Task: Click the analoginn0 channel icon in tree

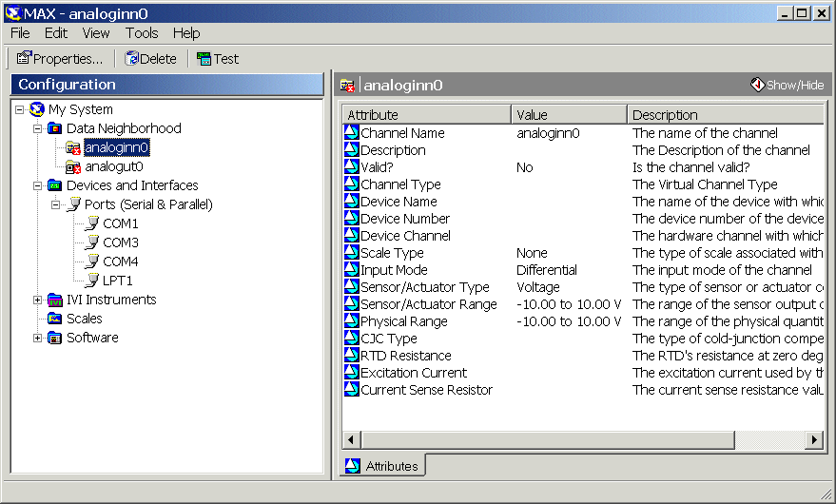Action: pos(73,148)
